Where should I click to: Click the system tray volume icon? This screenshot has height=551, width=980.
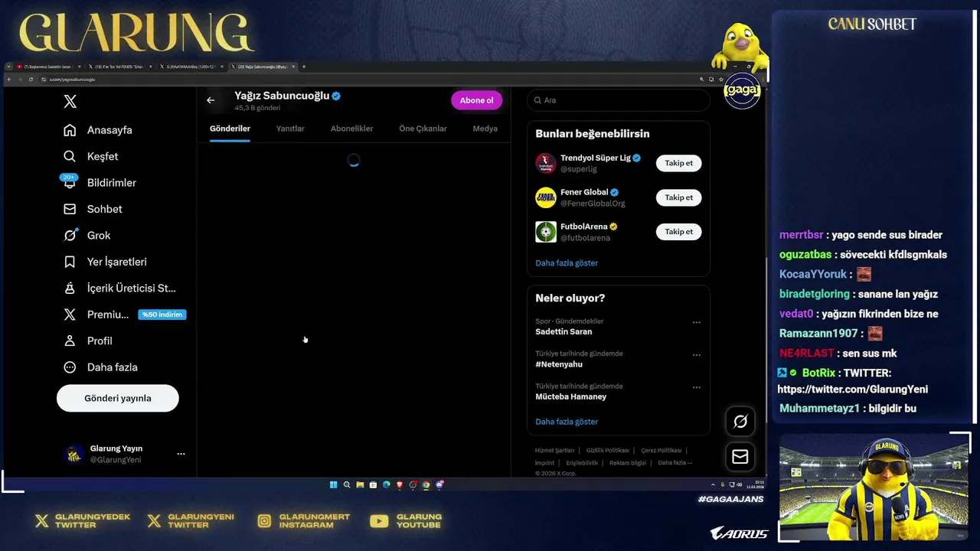click(x=739, y=484)
